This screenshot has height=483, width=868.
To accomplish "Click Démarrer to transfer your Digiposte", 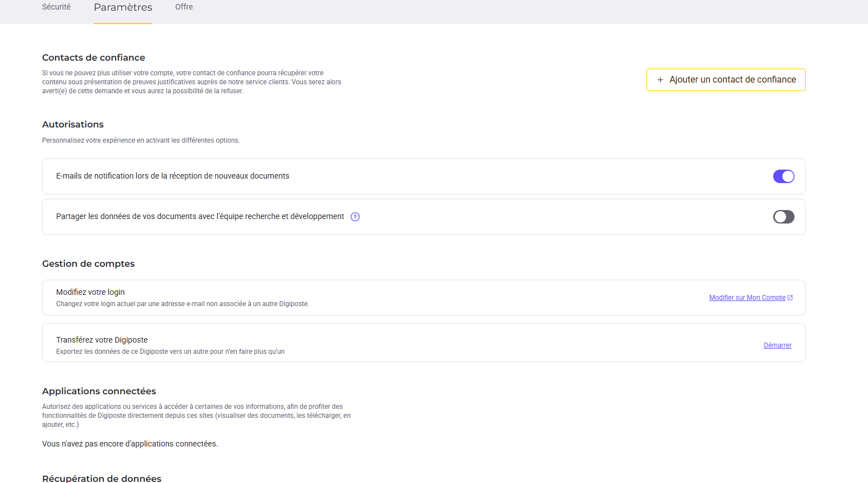I will 777,345.
